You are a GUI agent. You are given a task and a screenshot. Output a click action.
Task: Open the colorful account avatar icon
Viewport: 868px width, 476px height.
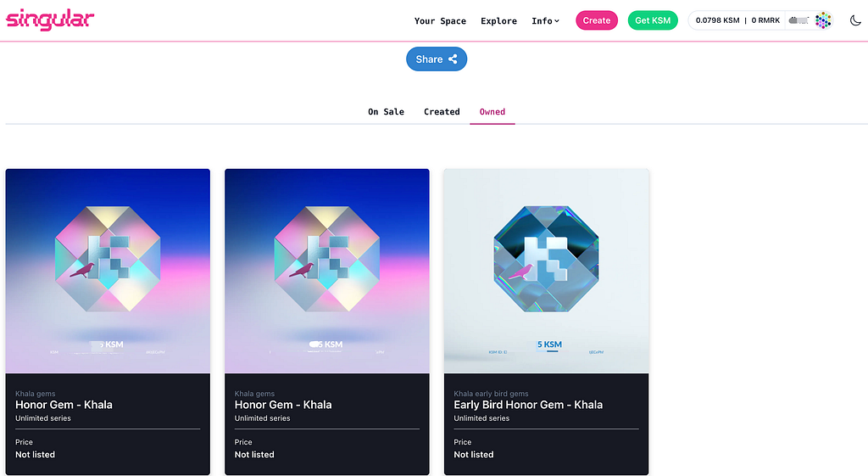coord(823,20)
